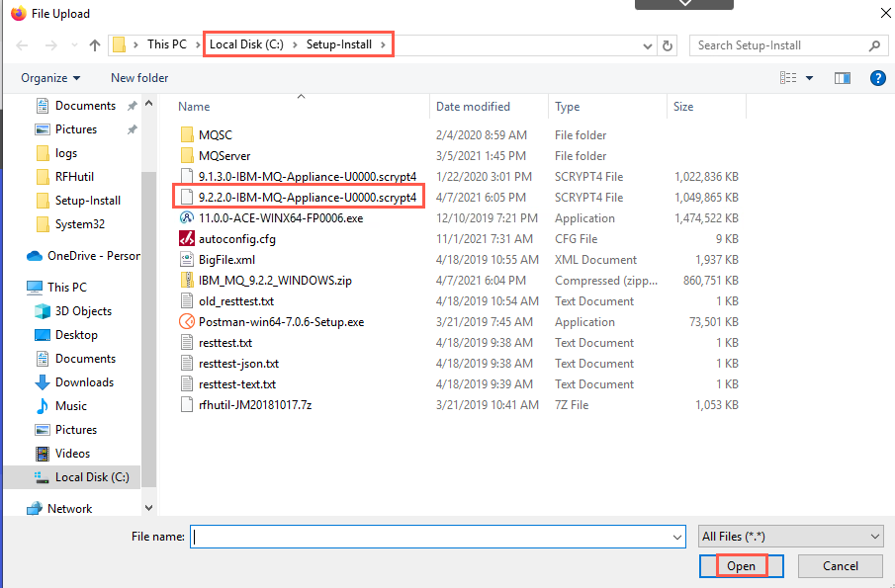Select Local Disk (C:) in sidebar
This screenshot has height=588, width=895.
(72, 477)
